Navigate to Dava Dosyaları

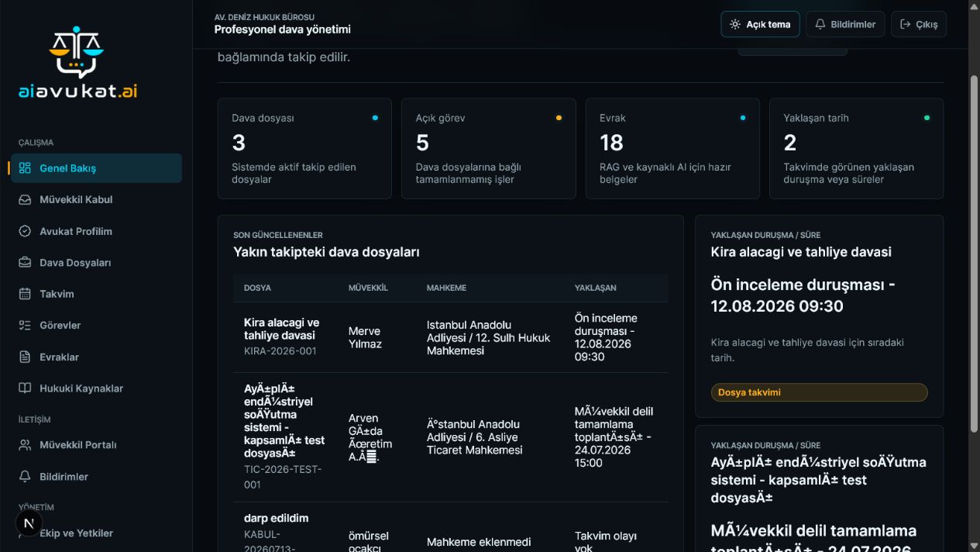(x=96, y=263)
